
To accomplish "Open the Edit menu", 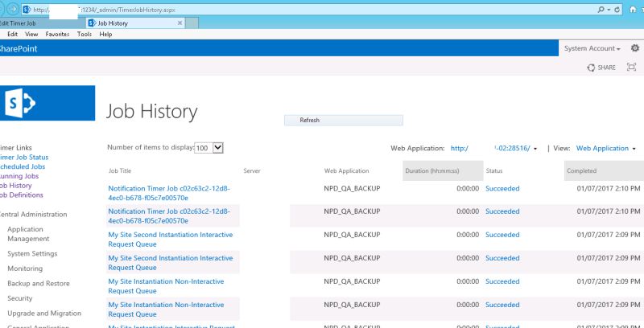I will click(x=12, y=34).
